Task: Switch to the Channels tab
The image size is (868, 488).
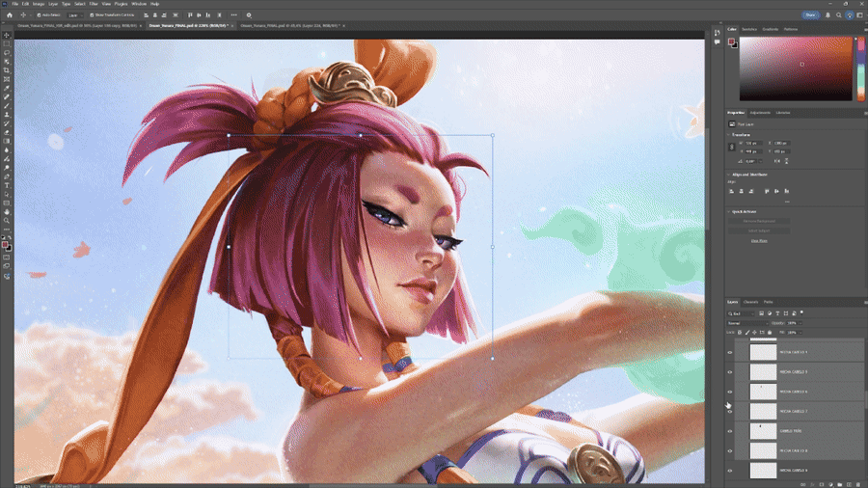Action: point(750,302)
